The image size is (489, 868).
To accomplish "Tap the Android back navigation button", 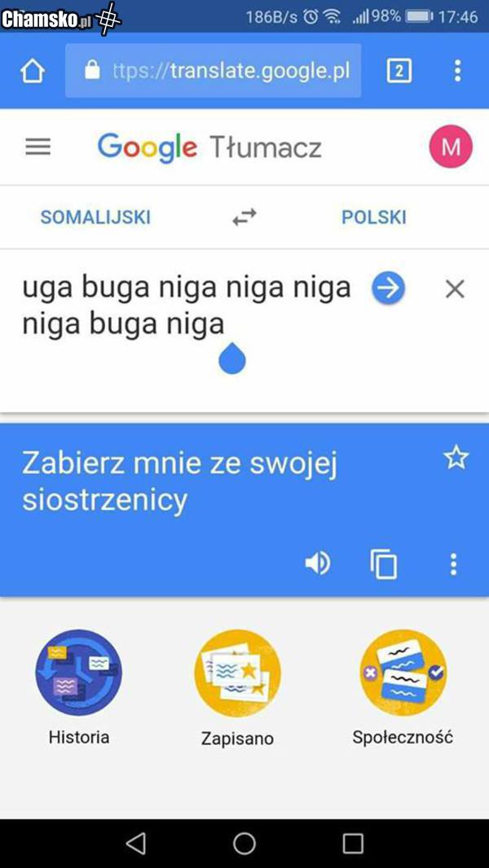I will (135, 844).
